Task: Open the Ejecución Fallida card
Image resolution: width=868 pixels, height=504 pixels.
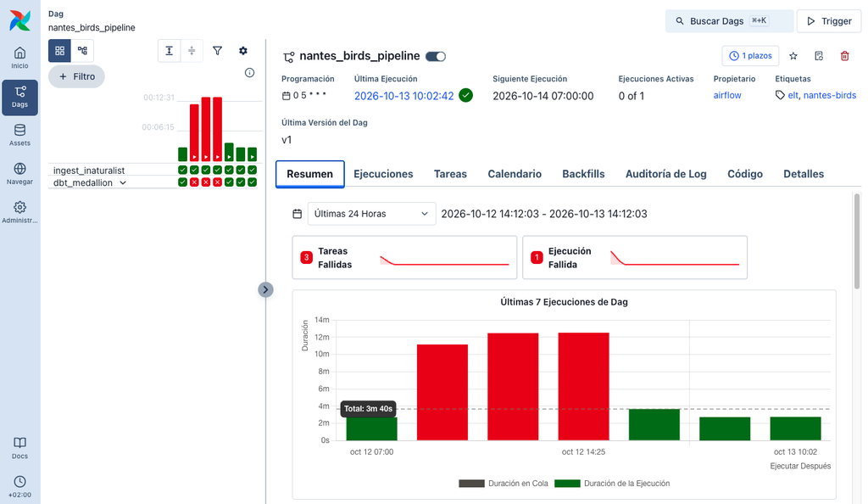Action: coord(635,258)
